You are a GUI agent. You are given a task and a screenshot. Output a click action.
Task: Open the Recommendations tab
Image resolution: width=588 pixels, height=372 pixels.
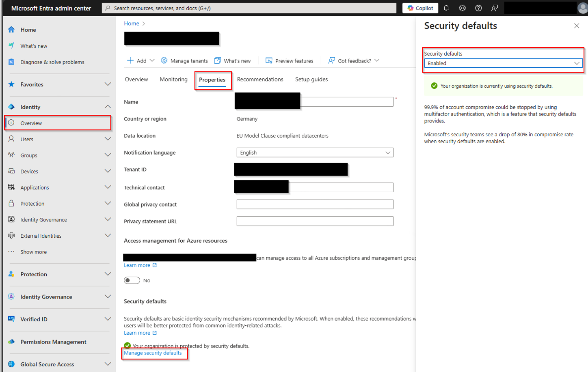pos(260,80)
